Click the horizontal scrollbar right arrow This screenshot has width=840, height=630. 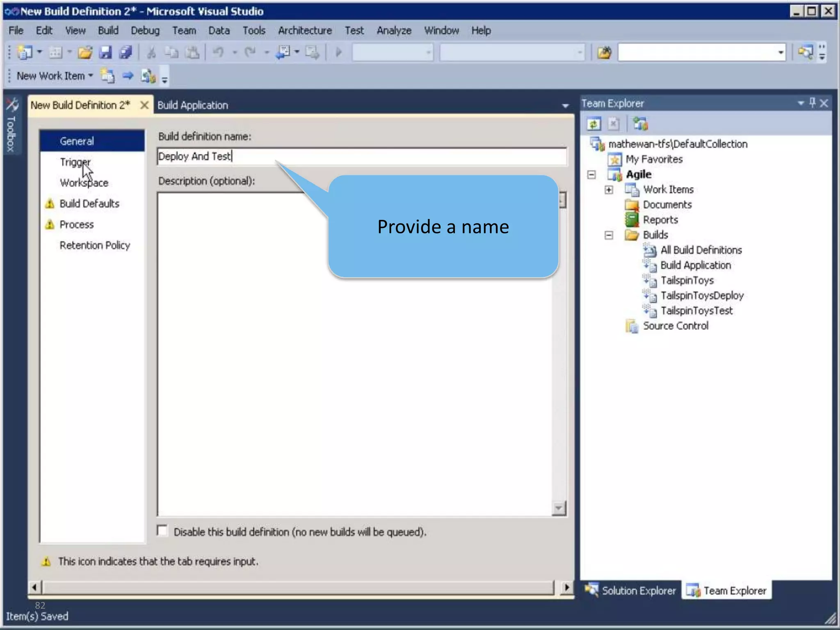pyautogui.click(x=566, y=587)
